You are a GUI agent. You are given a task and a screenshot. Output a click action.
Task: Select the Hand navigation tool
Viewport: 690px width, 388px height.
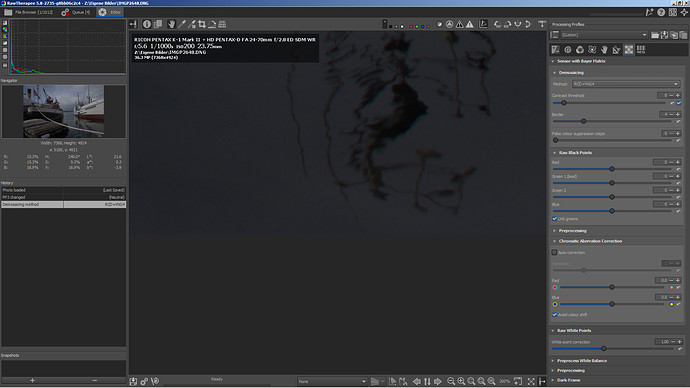click(x=171, y=24)
